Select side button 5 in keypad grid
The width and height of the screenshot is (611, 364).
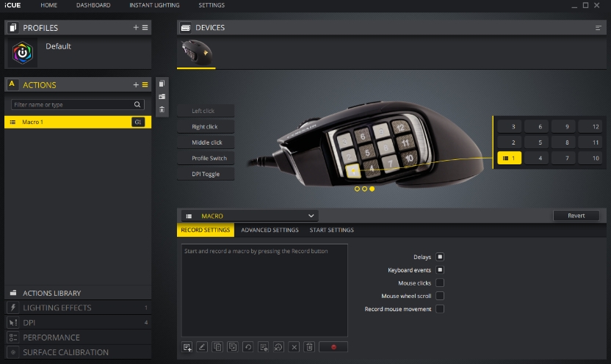click(536, 142)
